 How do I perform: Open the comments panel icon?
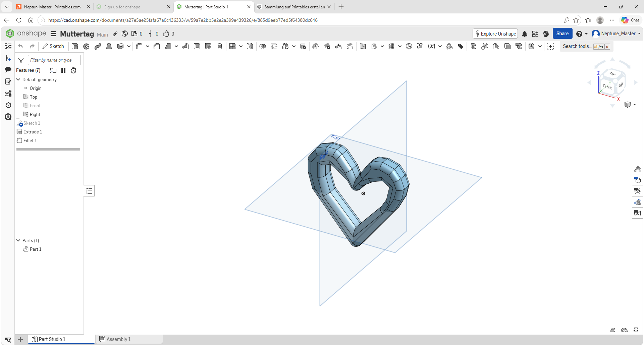pos(8,70)
